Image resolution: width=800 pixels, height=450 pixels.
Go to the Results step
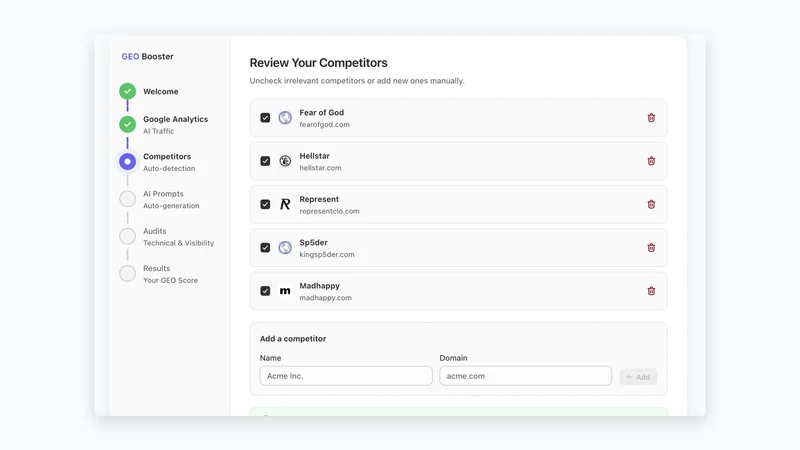point(157,268)
